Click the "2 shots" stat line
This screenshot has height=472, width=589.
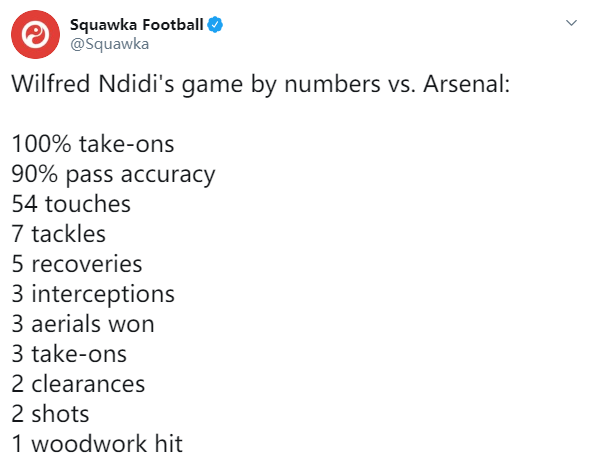point(50,414)
